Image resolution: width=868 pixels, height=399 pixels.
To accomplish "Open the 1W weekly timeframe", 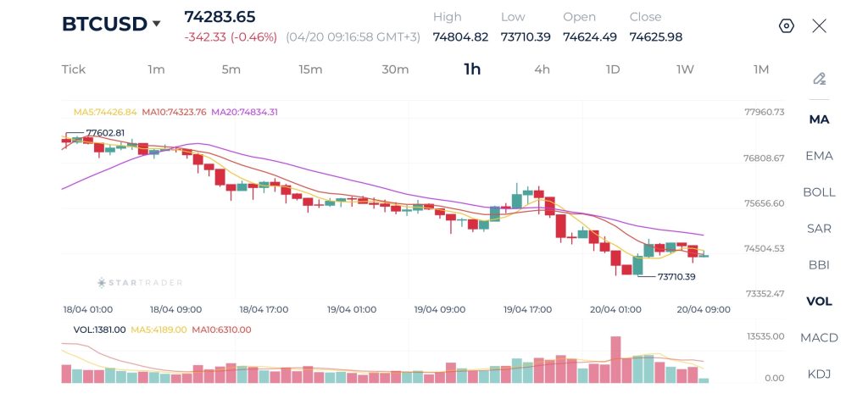I will coord(685,69).
